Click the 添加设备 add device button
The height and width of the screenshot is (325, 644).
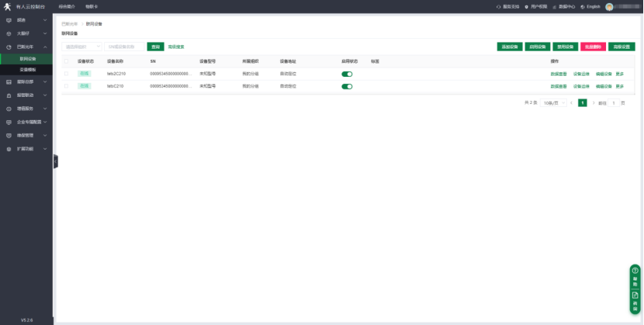(509, 47)
